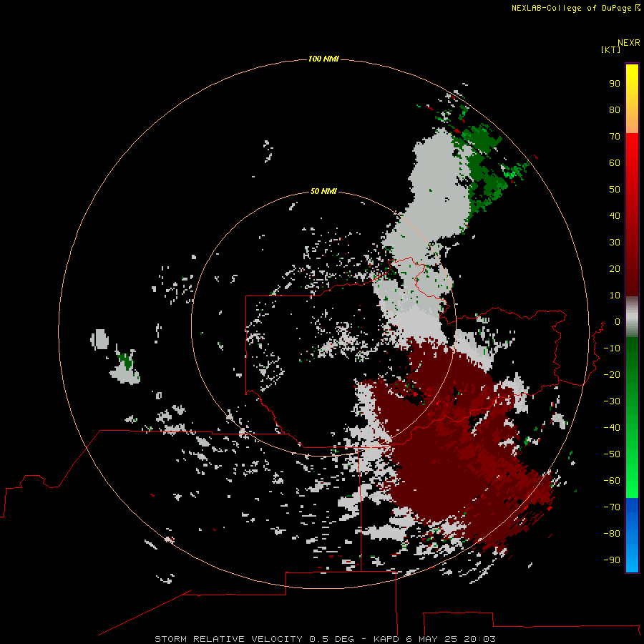Click the yellow top segment of the color bar
Image resolution: width=644 pixels, height=644 pixels.
coord(632,99)
